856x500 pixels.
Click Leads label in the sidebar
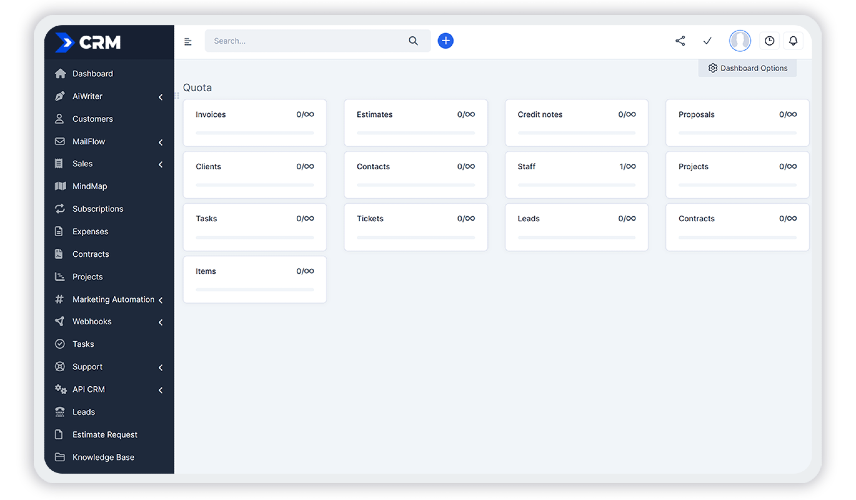(84, 412)
